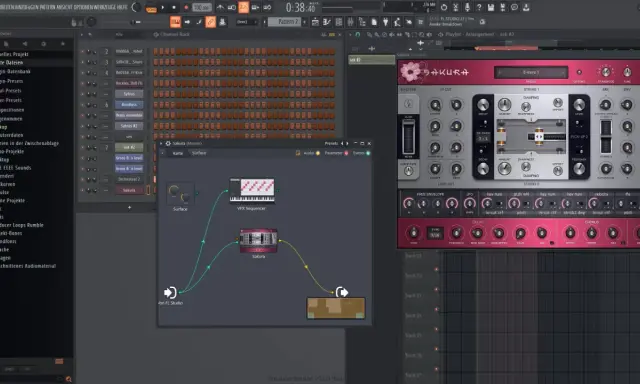Select the Boobass channel button

(129, 104)
